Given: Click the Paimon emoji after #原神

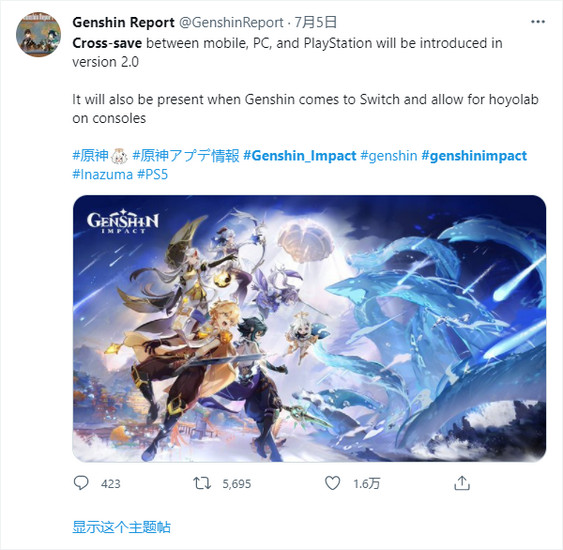Looking at the screenshot, I should click(x=120, y=156).
